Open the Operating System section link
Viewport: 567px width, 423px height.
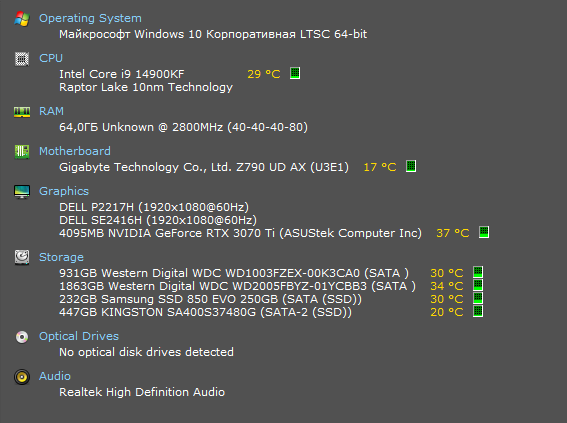point(90,18)
